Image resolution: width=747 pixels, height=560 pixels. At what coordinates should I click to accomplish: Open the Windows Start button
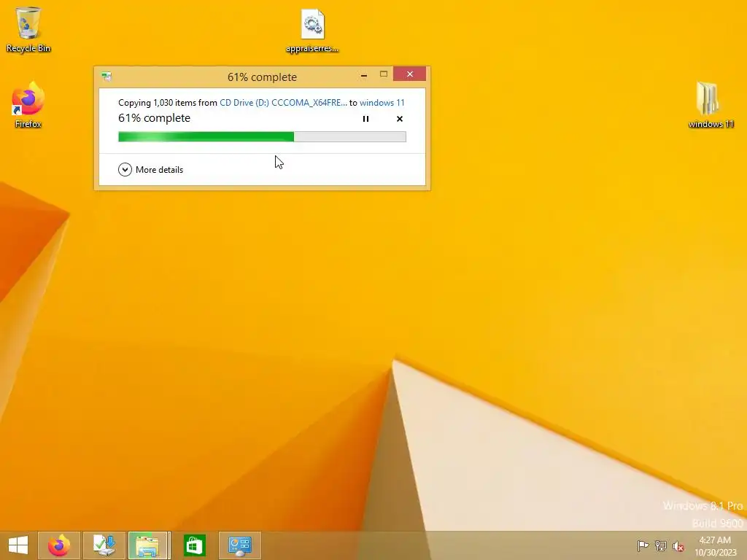(18, 545)
